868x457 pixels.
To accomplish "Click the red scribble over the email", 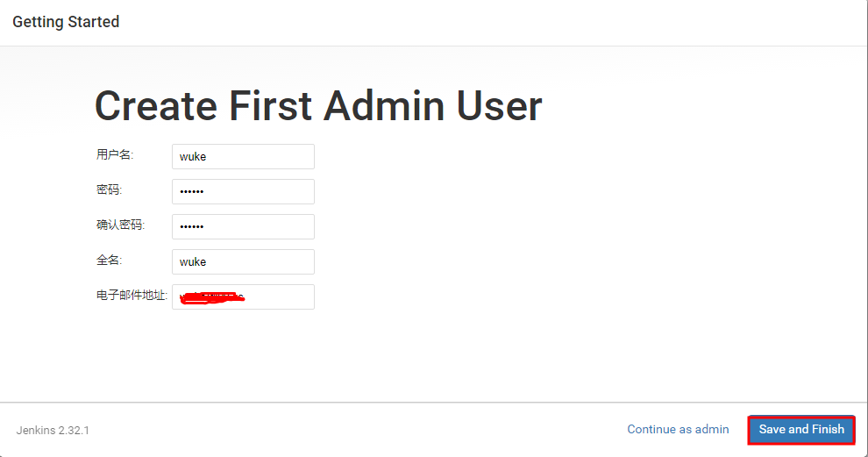I will coord(211,298).
